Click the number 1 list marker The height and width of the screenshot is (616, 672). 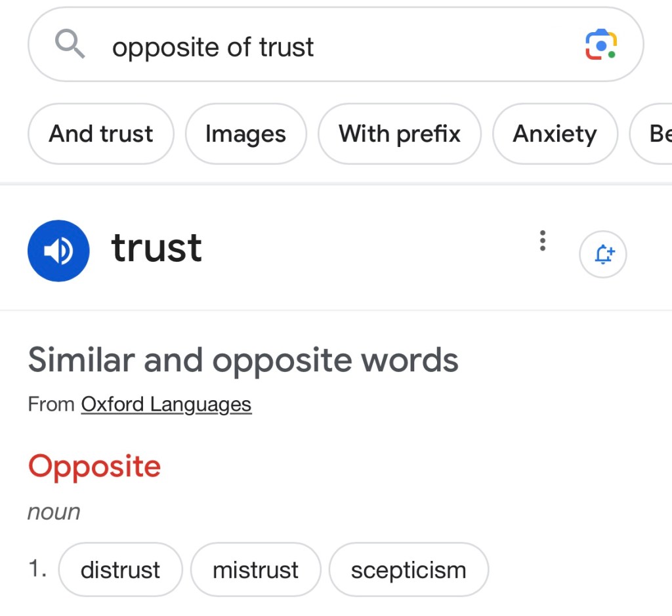(37, 569)
